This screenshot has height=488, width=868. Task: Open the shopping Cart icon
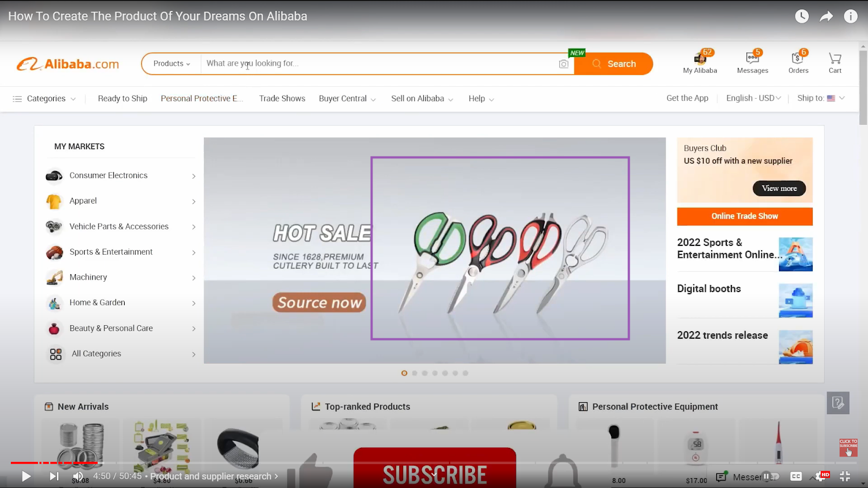(835, 62)
